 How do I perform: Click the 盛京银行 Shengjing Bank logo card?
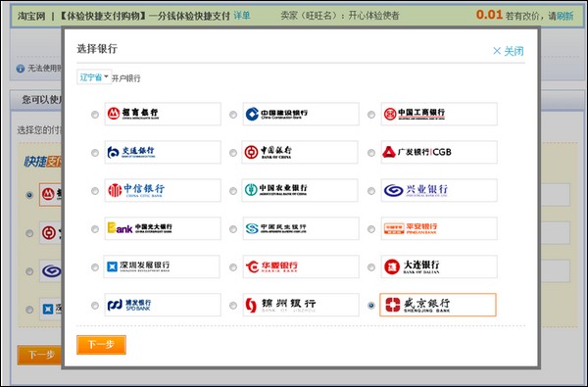coord(438,305)
